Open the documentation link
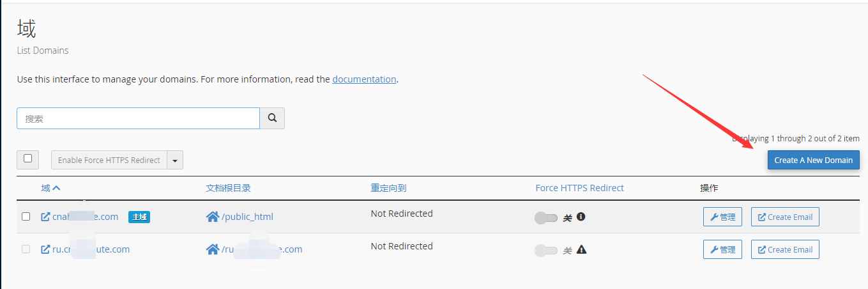This screenshot has width=868, height=289. point(364,79)
